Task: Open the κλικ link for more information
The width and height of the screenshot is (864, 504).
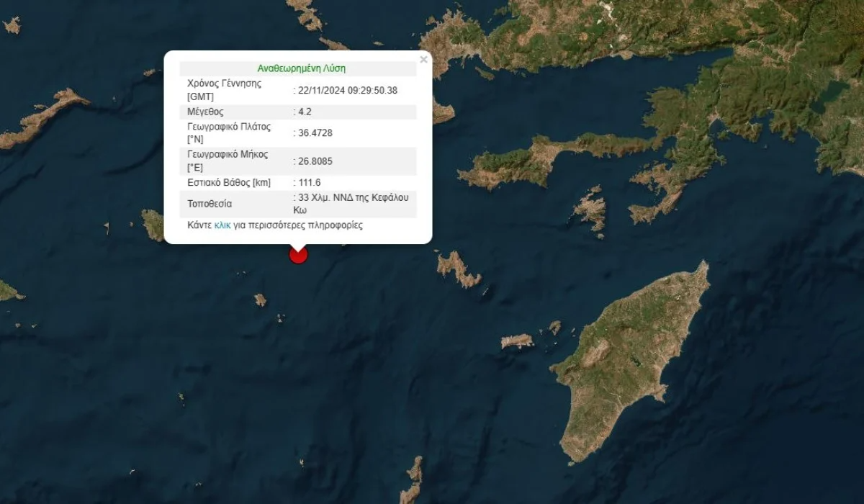Action: click(222, 225)
